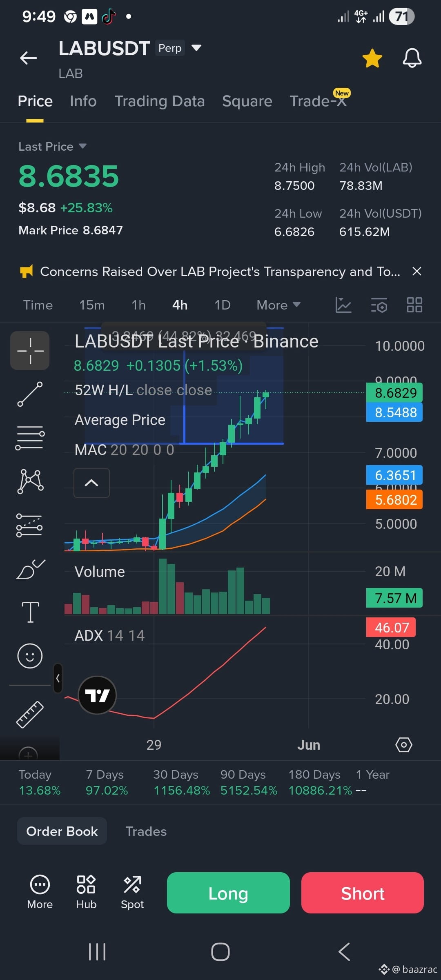Tap the 8.5488 price axis label
This screenshot has height=980, width=441.
coord(394,412)
